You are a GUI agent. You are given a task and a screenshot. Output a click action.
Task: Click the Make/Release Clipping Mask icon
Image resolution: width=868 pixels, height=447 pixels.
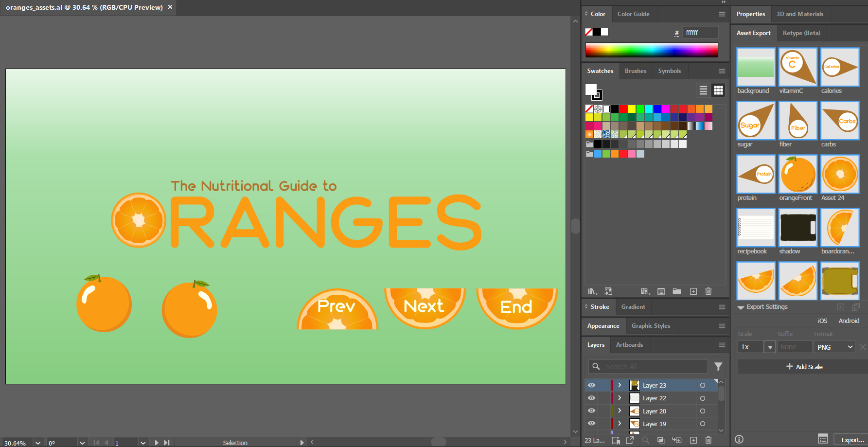tap(661, 440)
